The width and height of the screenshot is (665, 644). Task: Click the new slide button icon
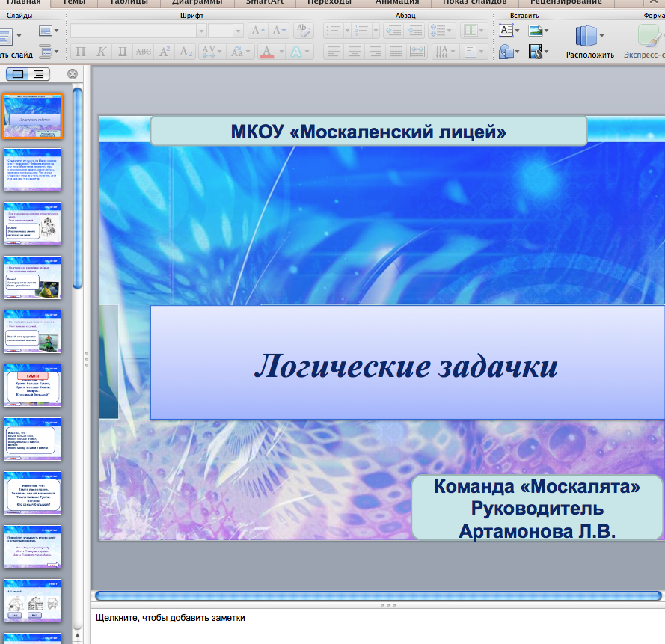(6, 37)
